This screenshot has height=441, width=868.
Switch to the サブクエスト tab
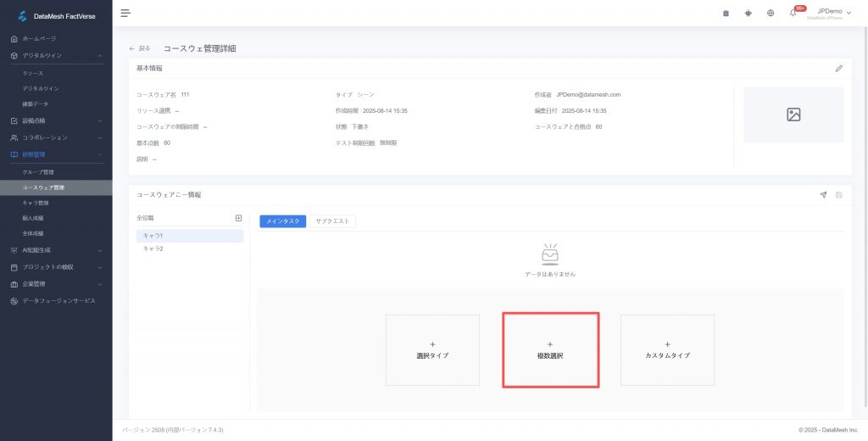332,220
